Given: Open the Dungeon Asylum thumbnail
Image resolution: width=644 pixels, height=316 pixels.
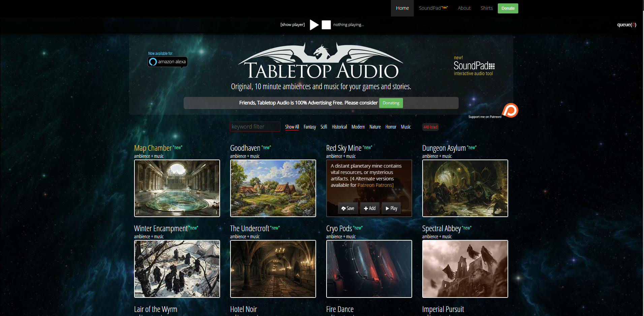Looking at the screenshot, I should (x=465, y=188).
